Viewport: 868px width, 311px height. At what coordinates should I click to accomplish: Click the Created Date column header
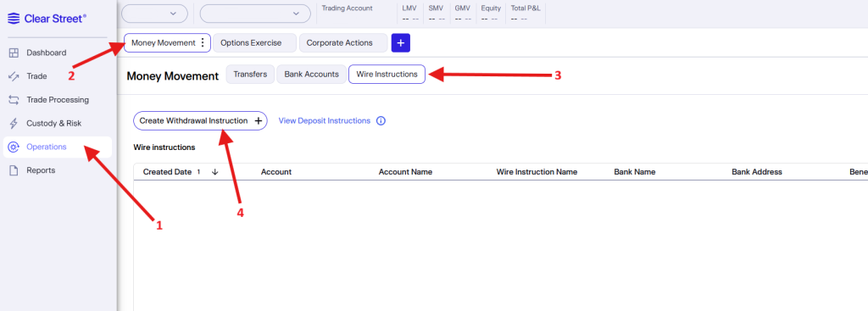pyautogui.click(x=167, y=172)
